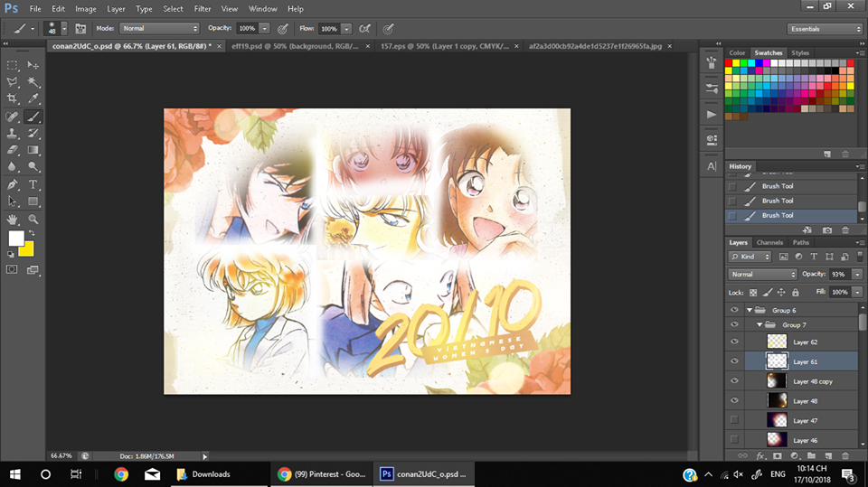Select the Rectangular Marquee tool
This screenshot has height=487, width=868.
pos(12,65)
